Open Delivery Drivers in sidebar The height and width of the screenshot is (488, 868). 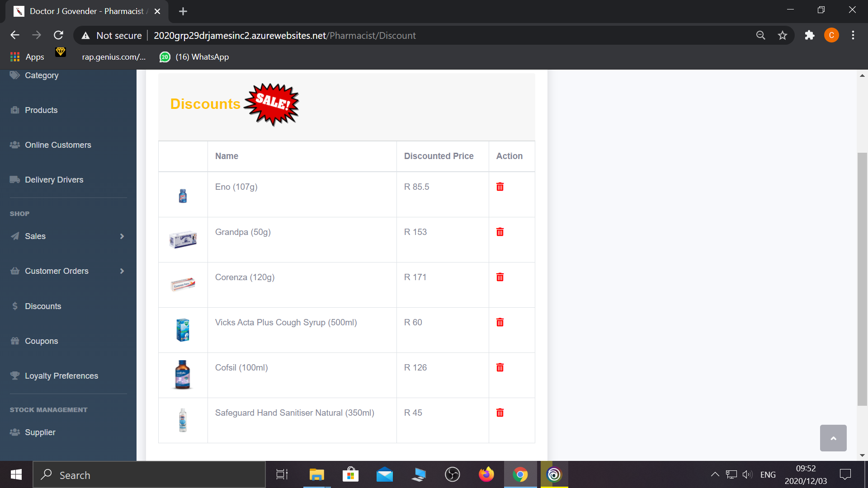(x=54, y=180)
